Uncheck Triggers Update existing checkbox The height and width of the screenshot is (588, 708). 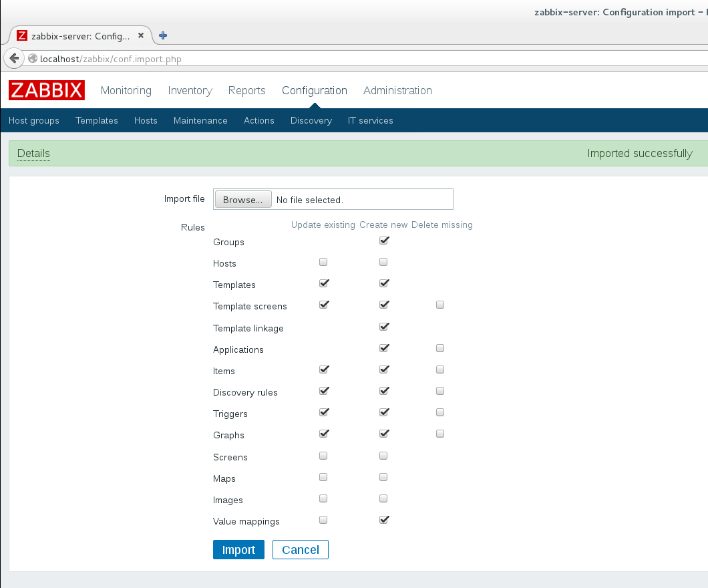[x=324, y=412]
